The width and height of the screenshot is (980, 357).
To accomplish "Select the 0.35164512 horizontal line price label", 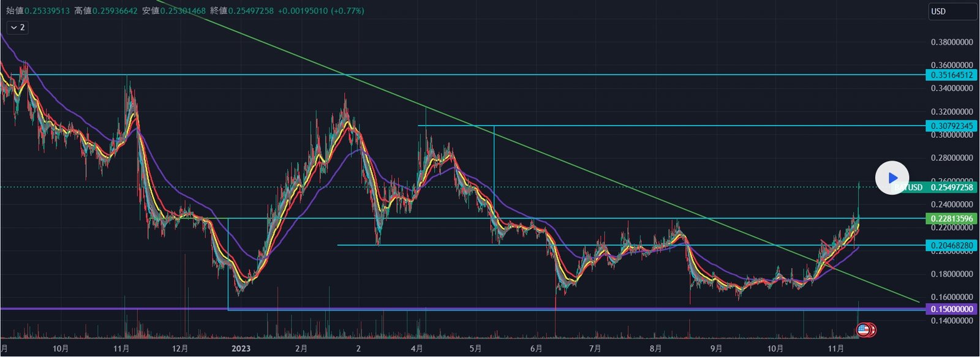I will [x=951, y=75].
